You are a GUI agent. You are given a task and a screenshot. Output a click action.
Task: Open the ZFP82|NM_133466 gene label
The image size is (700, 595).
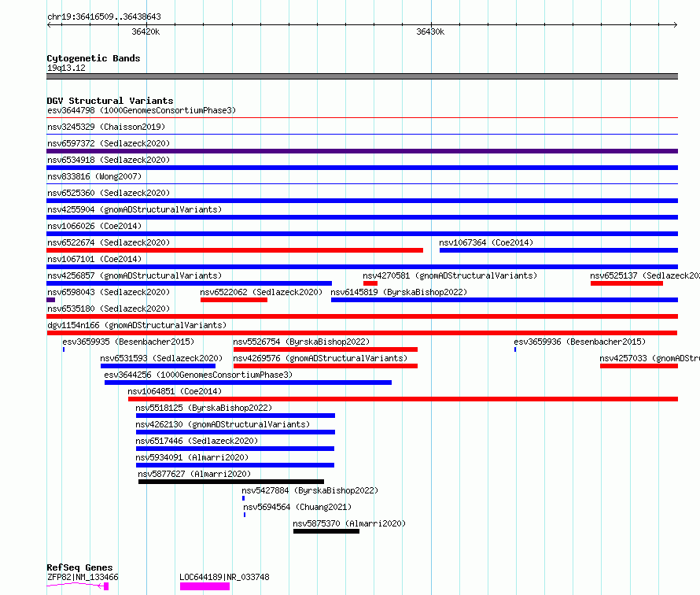tap(83, 577)
